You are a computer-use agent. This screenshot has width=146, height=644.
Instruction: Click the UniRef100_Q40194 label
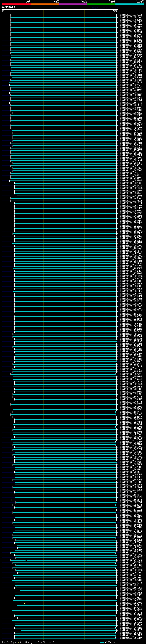click(x=131, y=45)
